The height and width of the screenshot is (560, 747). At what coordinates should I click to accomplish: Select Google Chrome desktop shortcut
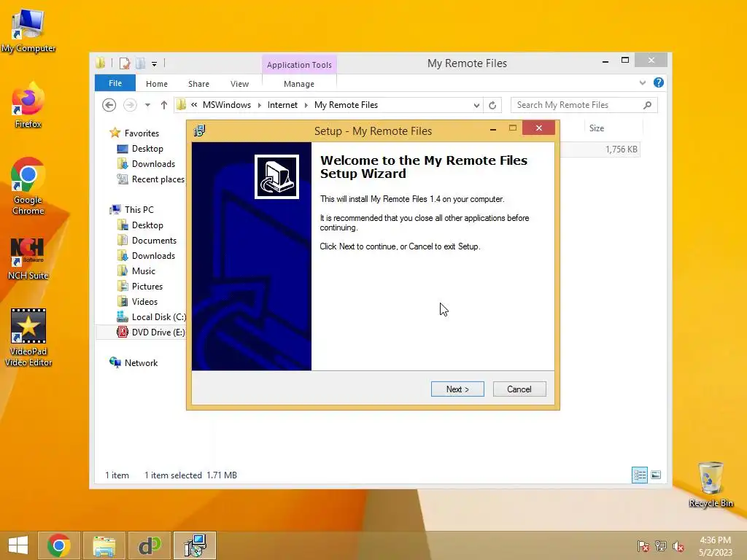tap(28, 186)
